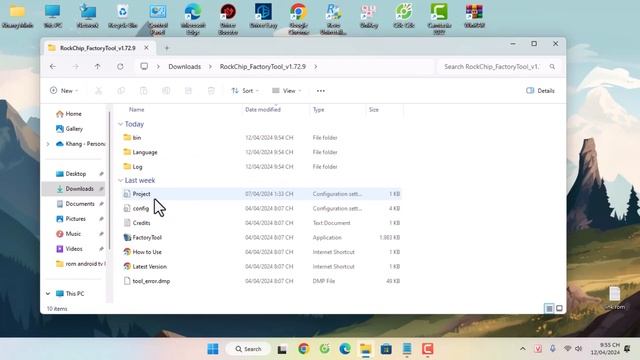Toggle the Details pane button
The width and height of the screenshot is (640, 360).
coord(540,91)
